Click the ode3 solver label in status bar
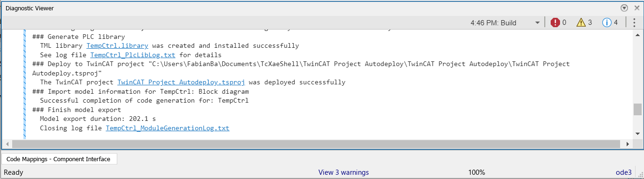The image size is (644, 179). pos(624,172)
